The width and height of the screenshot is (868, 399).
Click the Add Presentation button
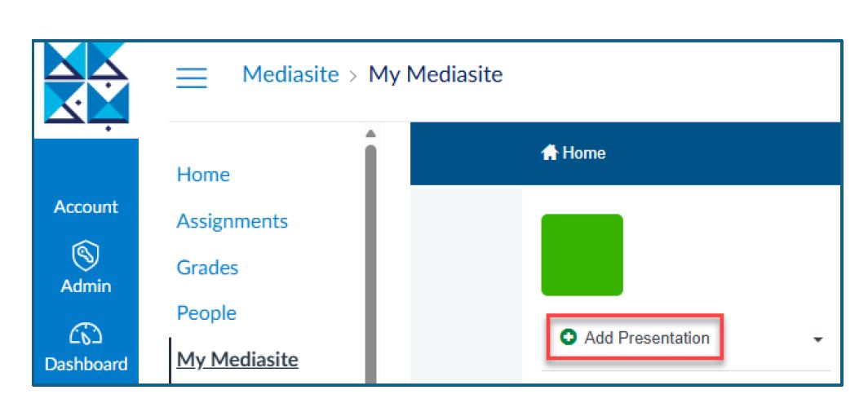click(635, 337)
